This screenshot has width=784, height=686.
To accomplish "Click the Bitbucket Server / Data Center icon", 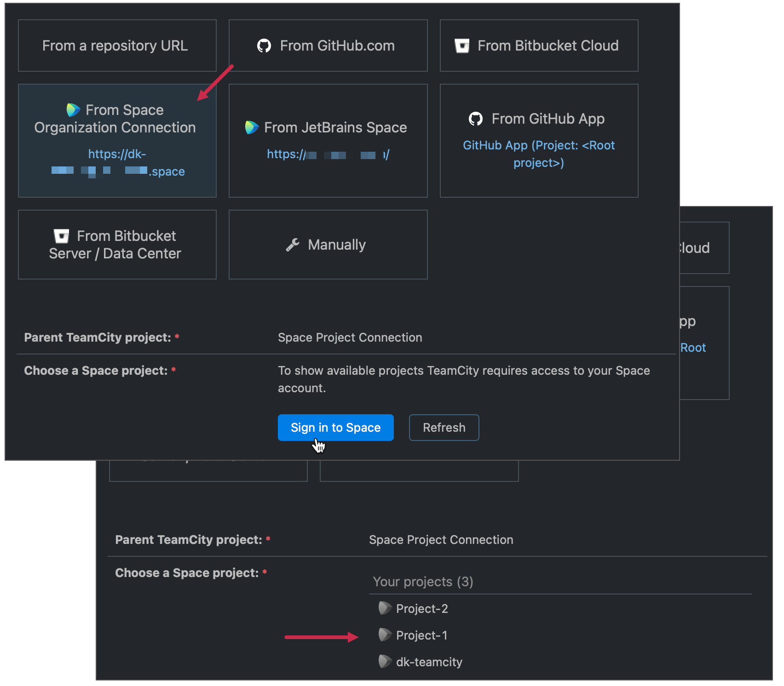I will point(61,236).
